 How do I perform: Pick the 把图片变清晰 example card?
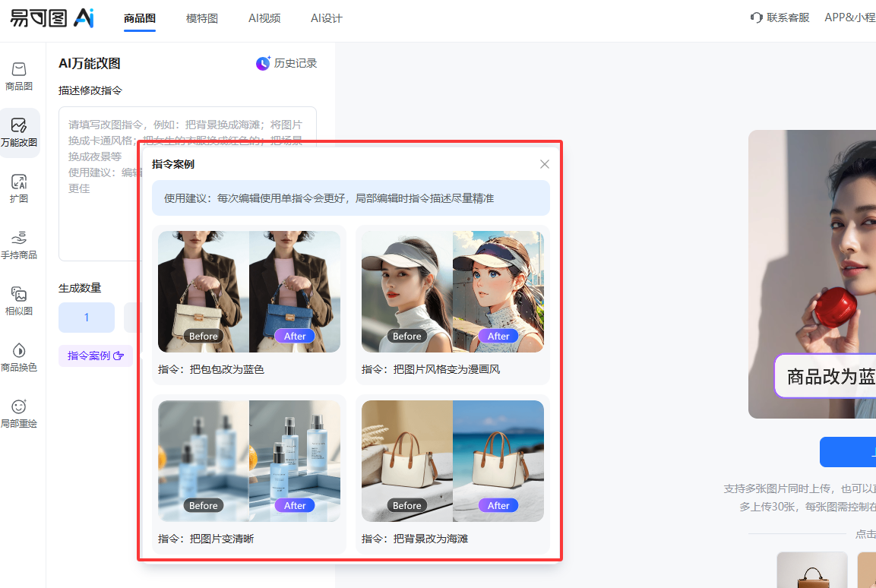(249, 473)
